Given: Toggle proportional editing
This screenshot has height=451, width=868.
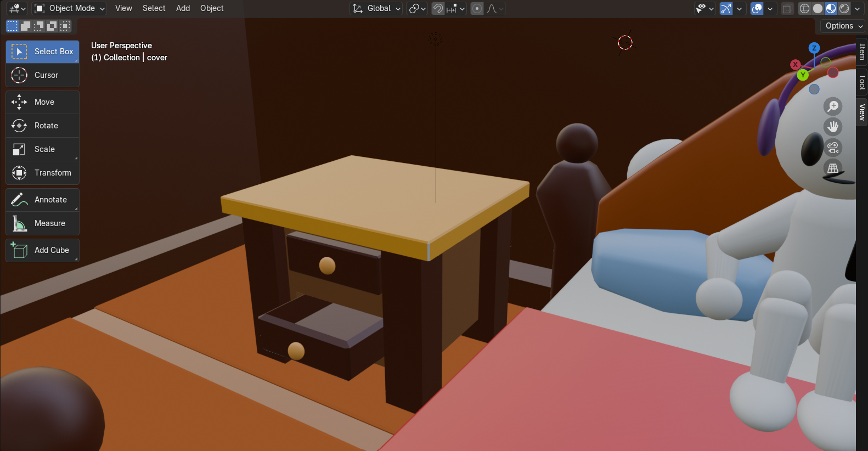Looking at the screenshot, I should coord(477,8).
